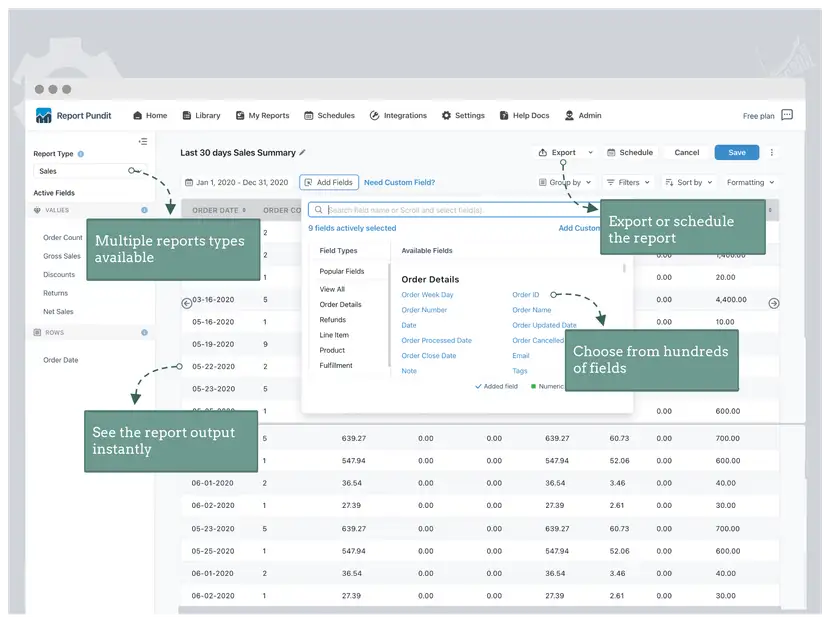Open My Reports in the navigation
This screenshot has width=830, height=623.
pyautogui.click(x=263, y=115)
